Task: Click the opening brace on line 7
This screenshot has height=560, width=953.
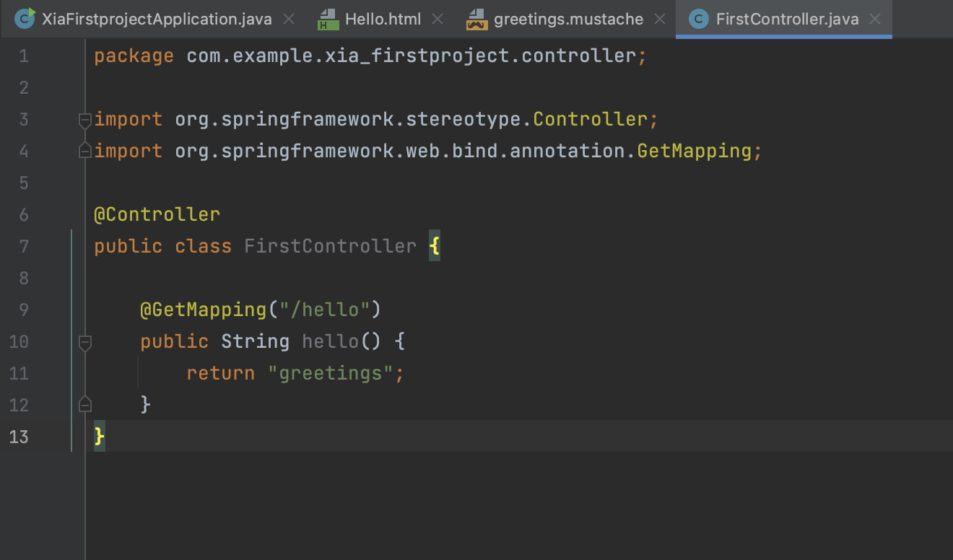Action: tap(434, 246)
